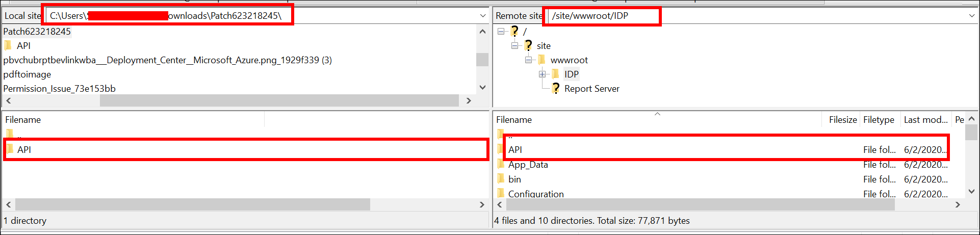Click the IDP folder icon in remote tree

(x=555, y=74)
